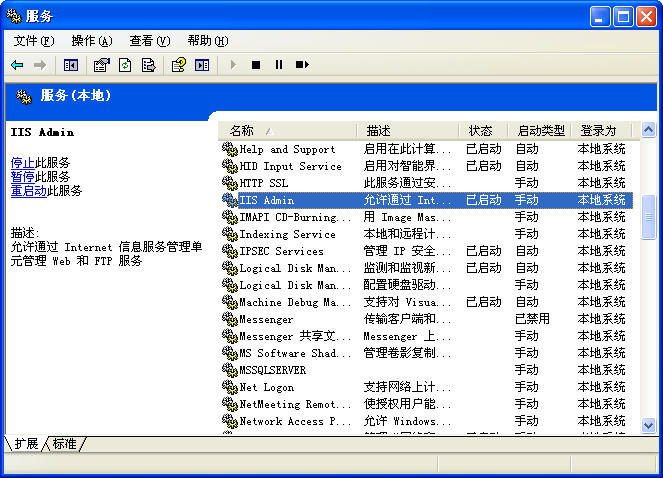The width and height of the screenshot is (663, 478).
Task: Sort by the 名称 column header
Action: (x=287, y=131)
